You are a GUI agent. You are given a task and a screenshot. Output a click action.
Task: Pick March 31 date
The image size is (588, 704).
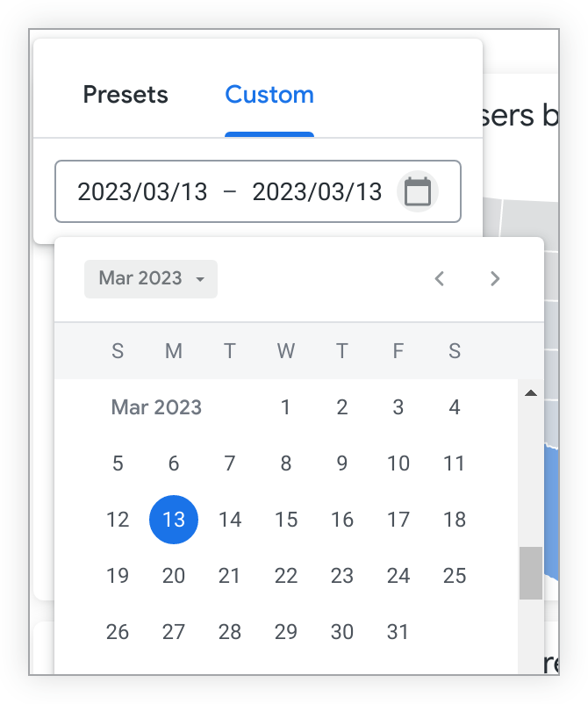click(398, 632)
